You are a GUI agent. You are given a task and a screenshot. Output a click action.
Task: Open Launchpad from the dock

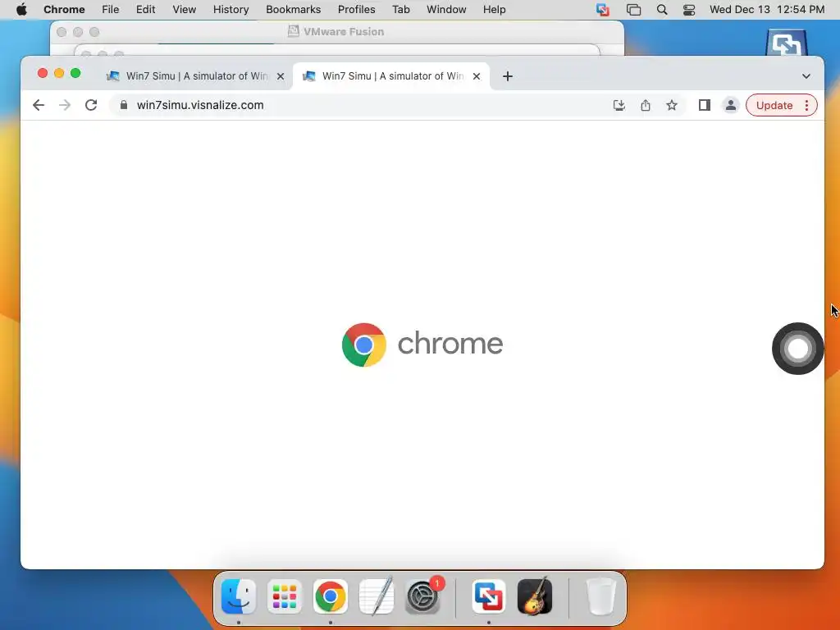tap(285, 596)
